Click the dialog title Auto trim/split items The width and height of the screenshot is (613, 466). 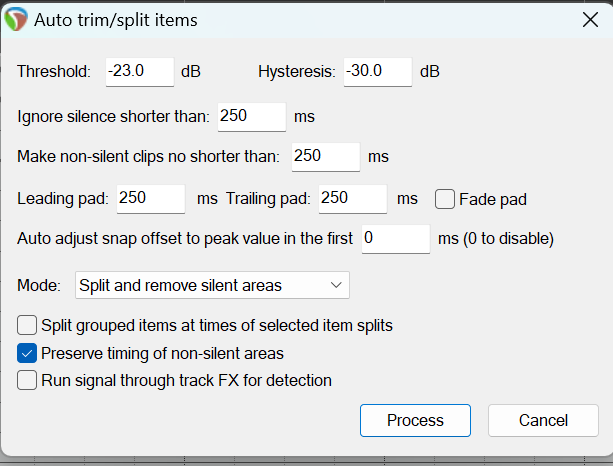[x=116, y=20]
